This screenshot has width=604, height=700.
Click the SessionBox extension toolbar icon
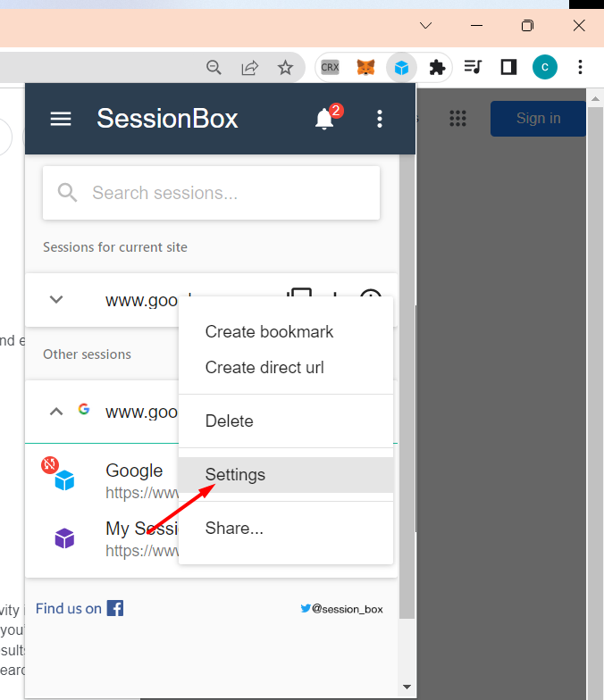401,68
